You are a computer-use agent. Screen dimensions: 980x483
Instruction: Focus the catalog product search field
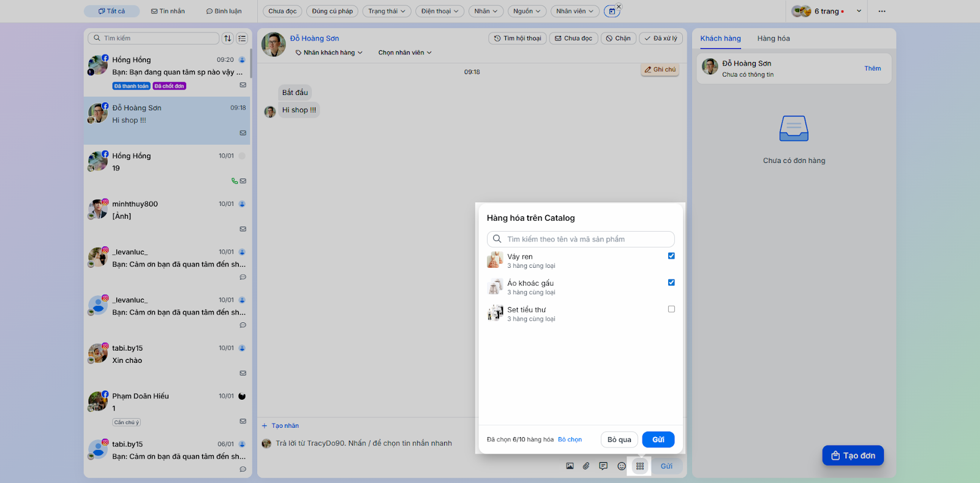point(581,239)
